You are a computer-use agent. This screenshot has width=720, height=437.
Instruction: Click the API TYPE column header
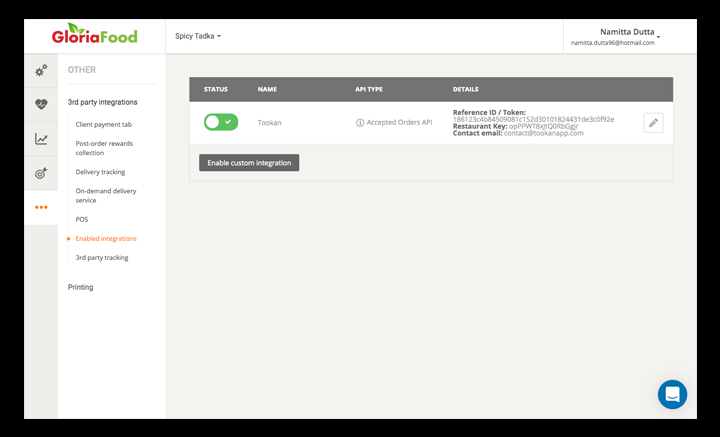[x=368, y=89]
